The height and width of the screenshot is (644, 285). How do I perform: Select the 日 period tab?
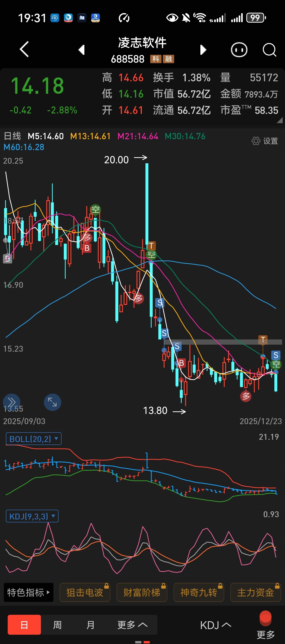(x=24, y=625)
